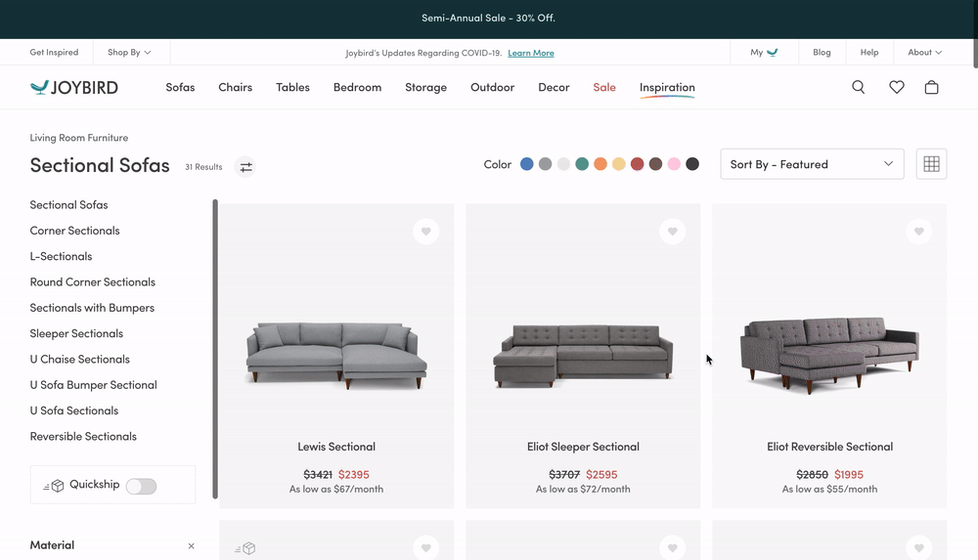This screenshot has height=560, width=978.
Task: Click the Quickship box icon in sidebar
Action: [54, 486]
